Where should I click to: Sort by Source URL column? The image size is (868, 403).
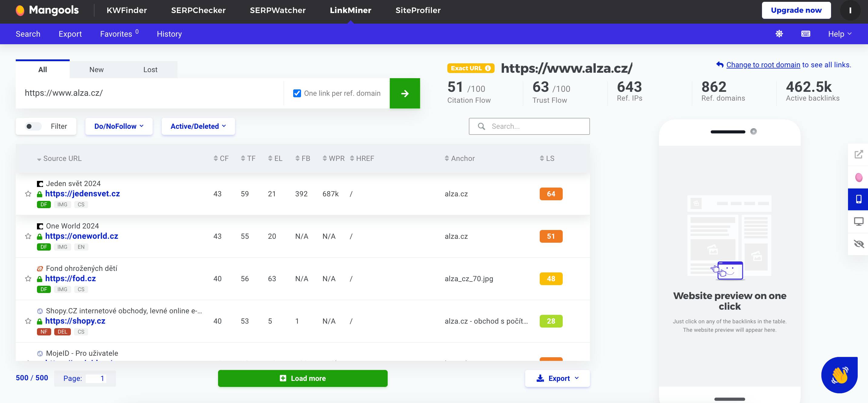59,158
